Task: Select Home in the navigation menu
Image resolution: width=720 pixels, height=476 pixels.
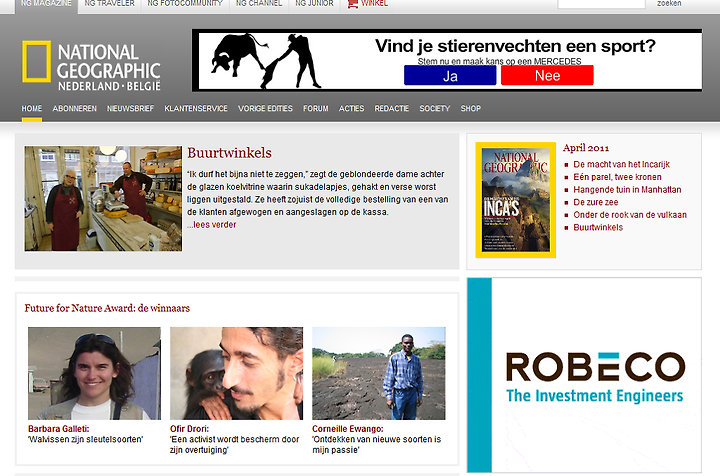Action: point(32,109)
